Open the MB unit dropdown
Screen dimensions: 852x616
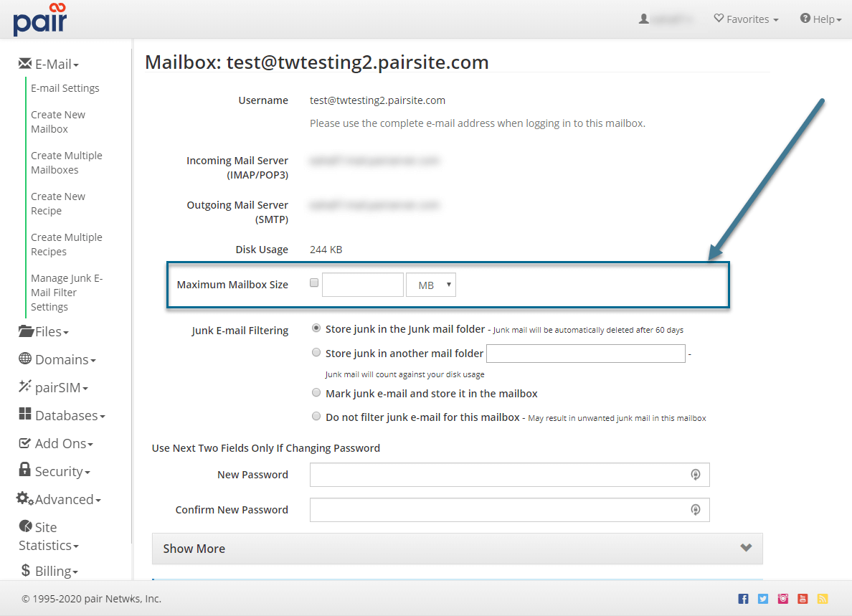click(430, 284)
